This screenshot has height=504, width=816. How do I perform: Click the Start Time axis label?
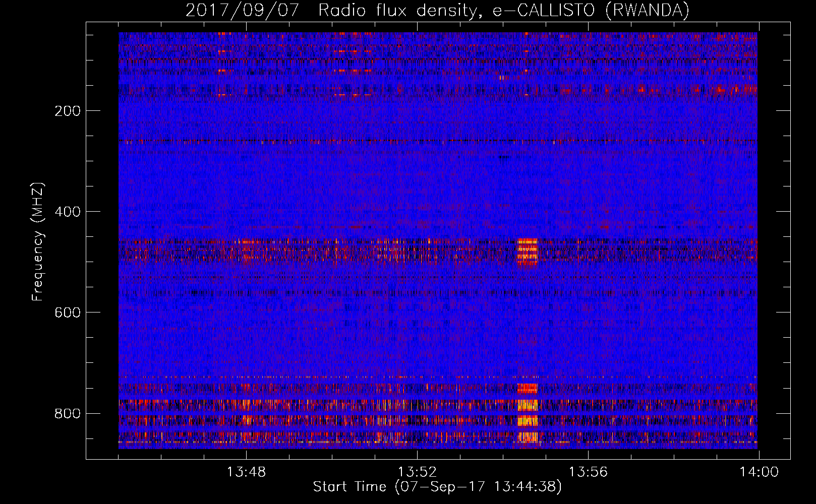tap(437, 487)
